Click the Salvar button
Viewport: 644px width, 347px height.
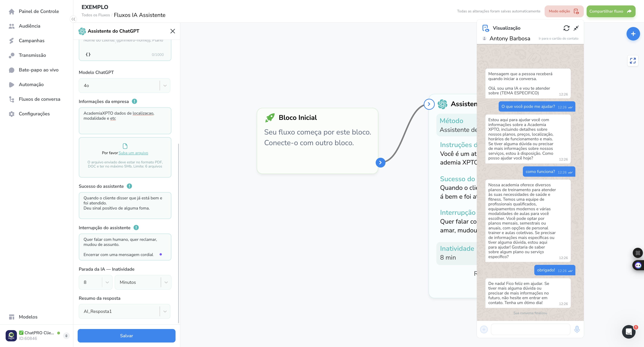click(127, 336)
